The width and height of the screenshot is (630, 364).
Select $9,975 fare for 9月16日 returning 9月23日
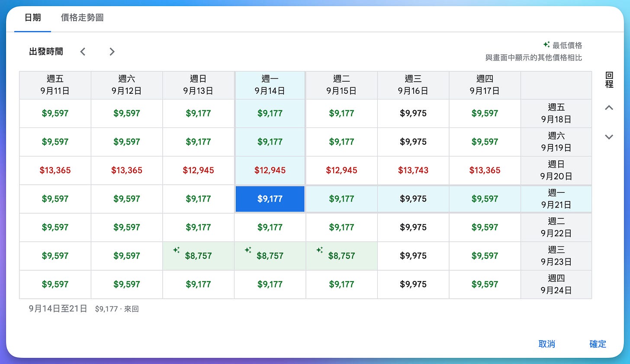pyautogui.click(x=413, y=256)
